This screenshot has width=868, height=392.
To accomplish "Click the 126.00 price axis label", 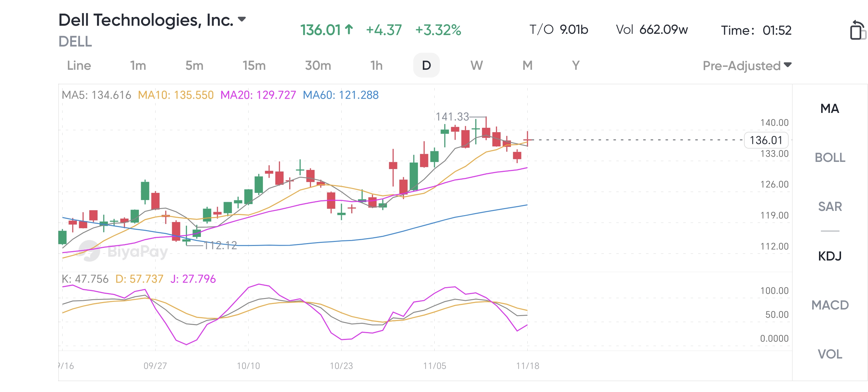I will point(774,185).
